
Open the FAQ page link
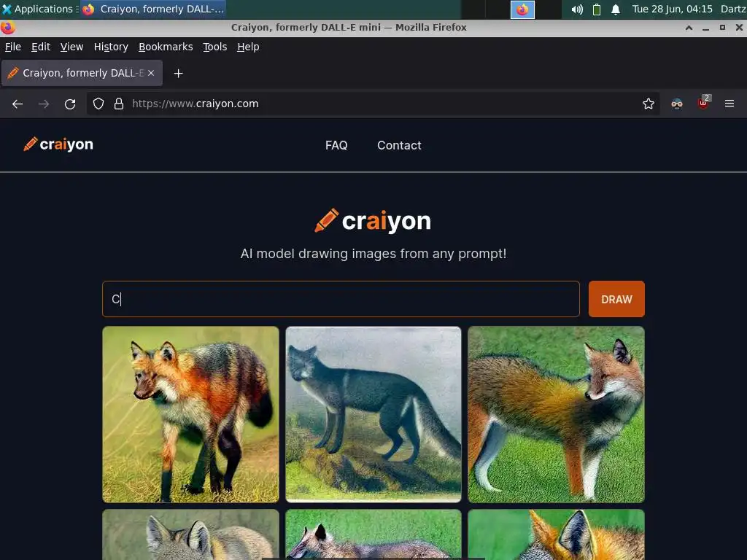coord(336,145)
